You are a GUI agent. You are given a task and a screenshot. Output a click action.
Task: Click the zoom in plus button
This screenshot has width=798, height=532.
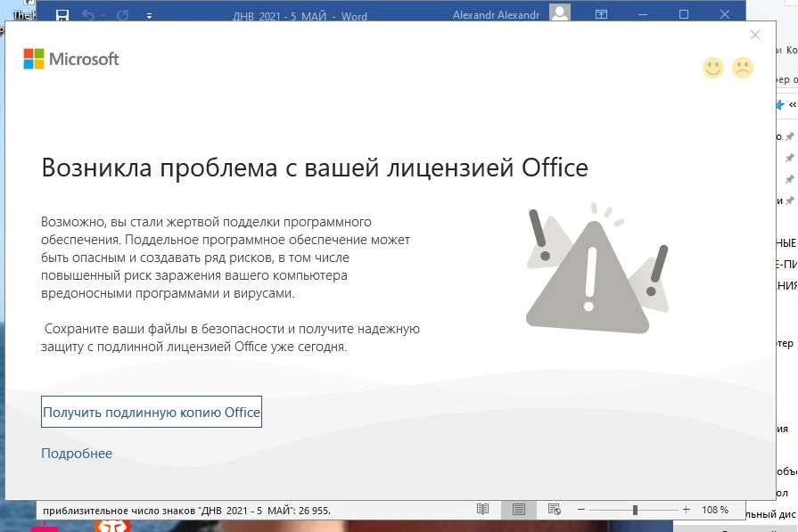(686, 510)
